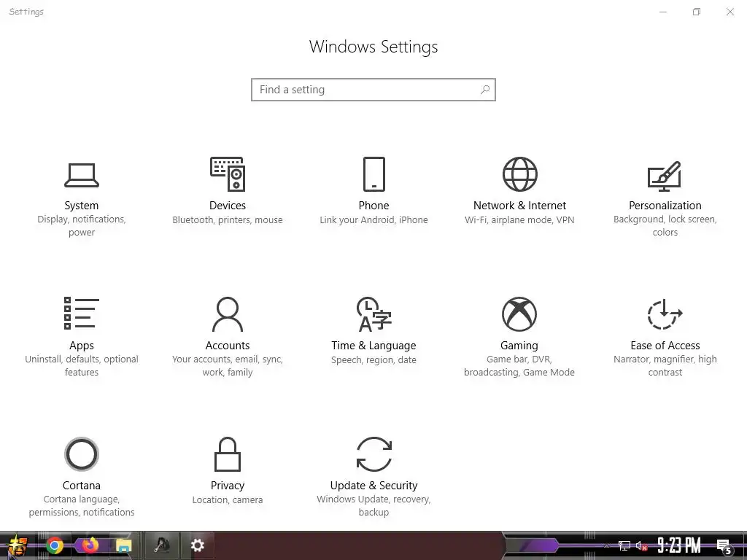Click the muted volume tray icon

pos(642,545)
